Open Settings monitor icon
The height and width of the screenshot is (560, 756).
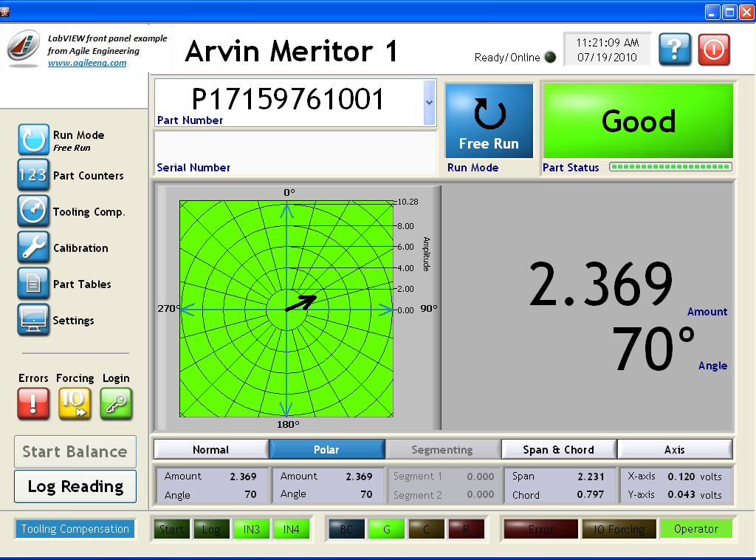33,320
